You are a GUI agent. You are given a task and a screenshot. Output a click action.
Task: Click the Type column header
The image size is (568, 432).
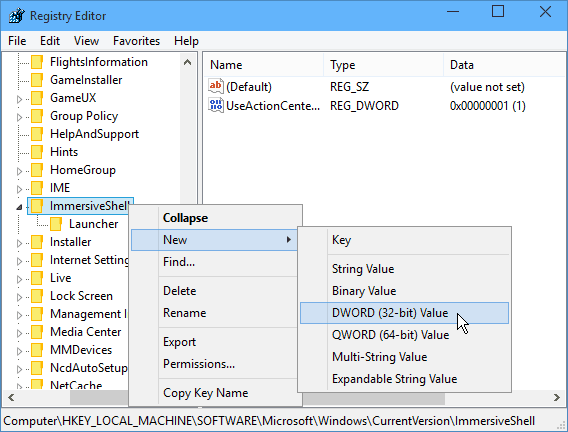tap(383, 65)
